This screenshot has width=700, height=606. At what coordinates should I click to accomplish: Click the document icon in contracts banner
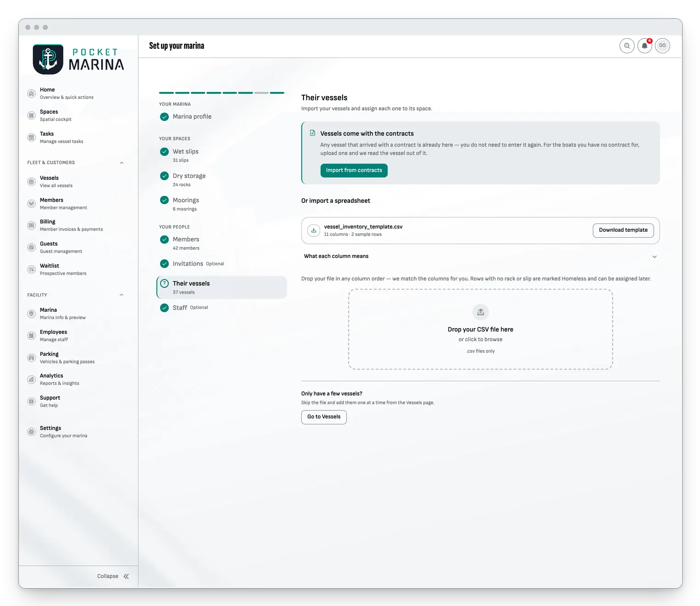click(x=313, y=133)
